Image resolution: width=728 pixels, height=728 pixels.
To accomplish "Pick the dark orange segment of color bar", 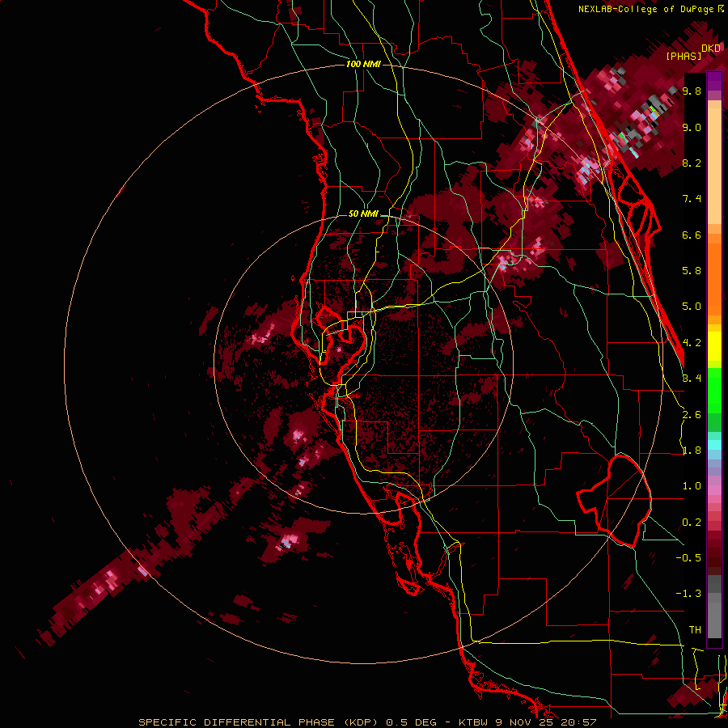I will tap(714, 278).
